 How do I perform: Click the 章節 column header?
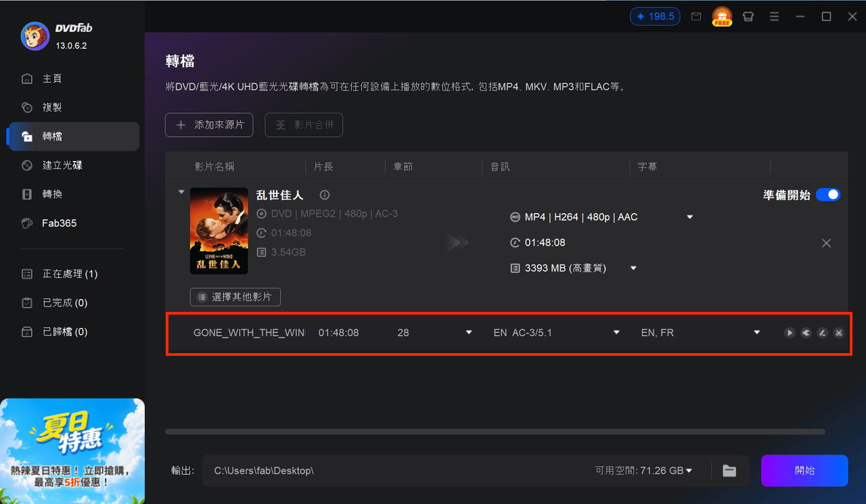(x=403, y=166)
